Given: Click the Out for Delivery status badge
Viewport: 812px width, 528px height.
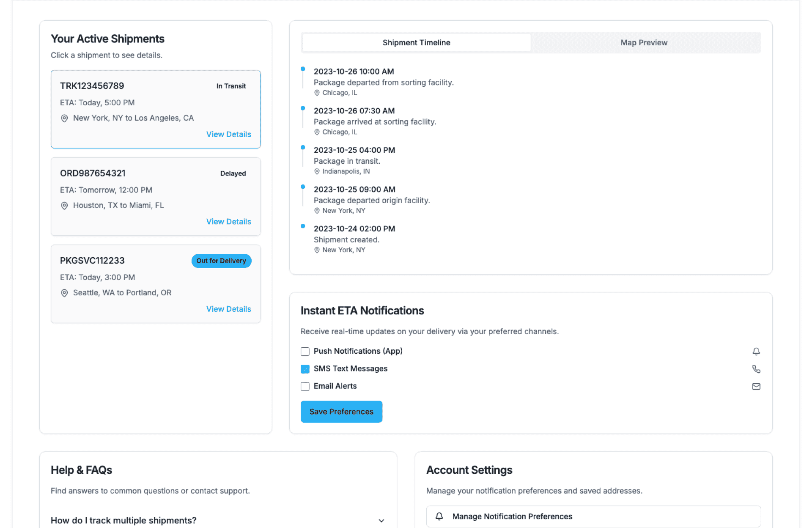Looking at the screenshot, I should coord(221,261).
